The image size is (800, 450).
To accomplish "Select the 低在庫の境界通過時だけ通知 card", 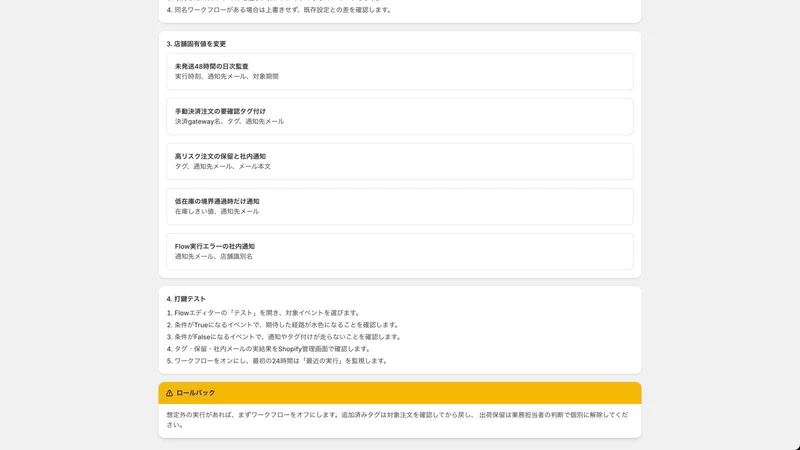I will (x=399, y=206).
